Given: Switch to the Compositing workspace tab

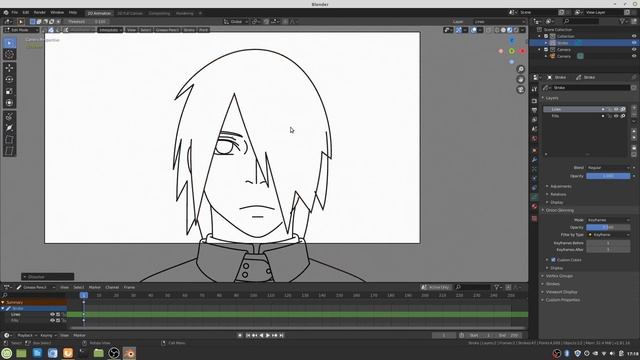Looking at the screenshot, I should click(159, 13).
